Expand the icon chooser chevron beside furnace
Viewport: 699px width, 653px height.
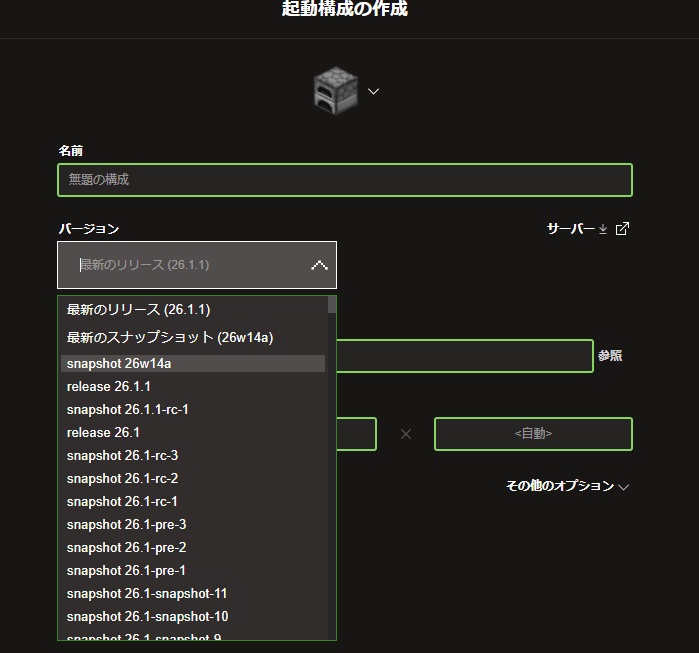pyautogui.click(x=373, y=91)
